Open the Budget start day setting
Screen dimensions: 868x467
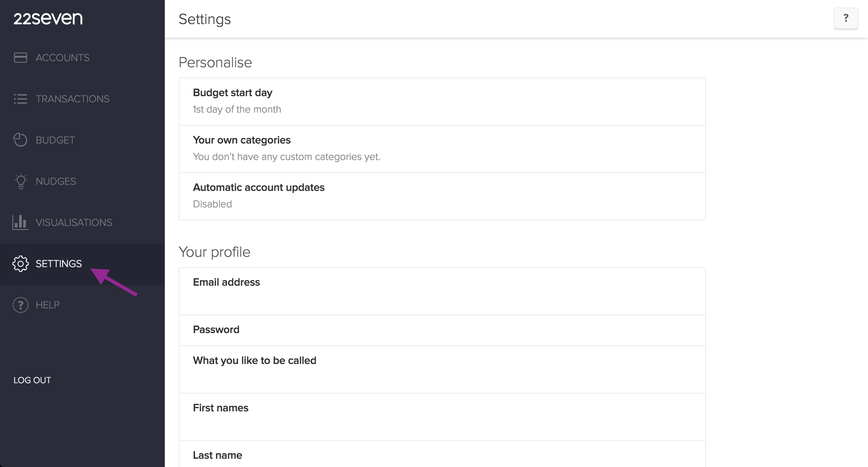[442, 102]
